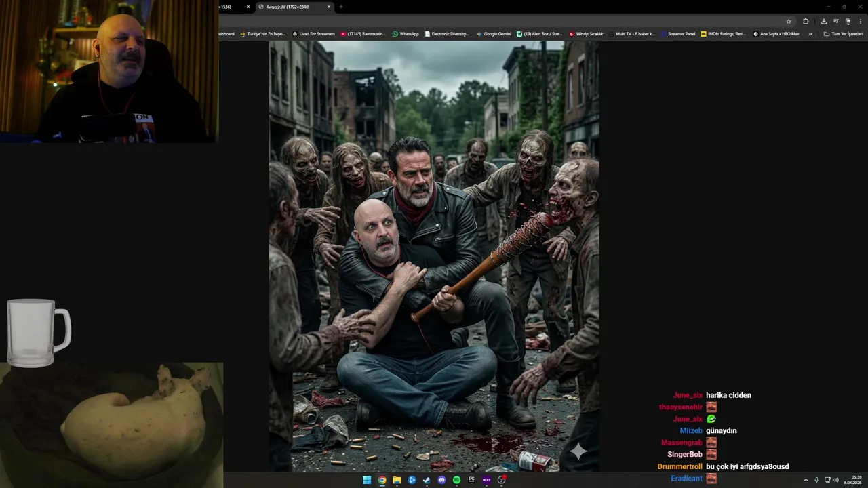Open Livad For Streamers bookmark
Viewport: 868px width, 488px height.
313,33
